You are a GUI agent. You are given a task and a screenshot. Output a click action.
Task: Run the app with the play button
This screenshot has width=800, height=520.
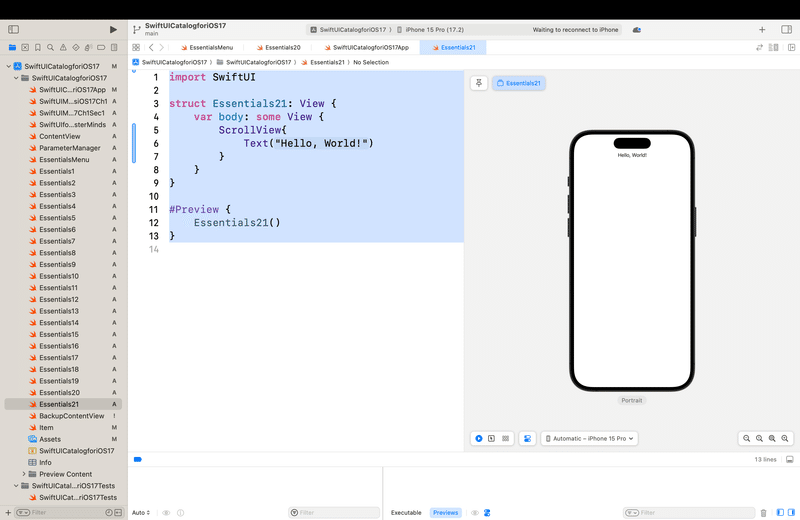[x=113, y=30]
